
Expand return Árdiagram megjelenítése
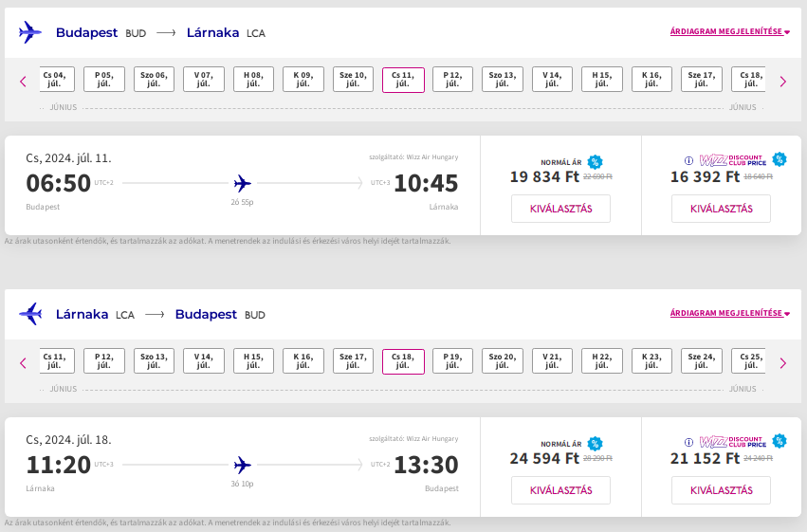730,313
